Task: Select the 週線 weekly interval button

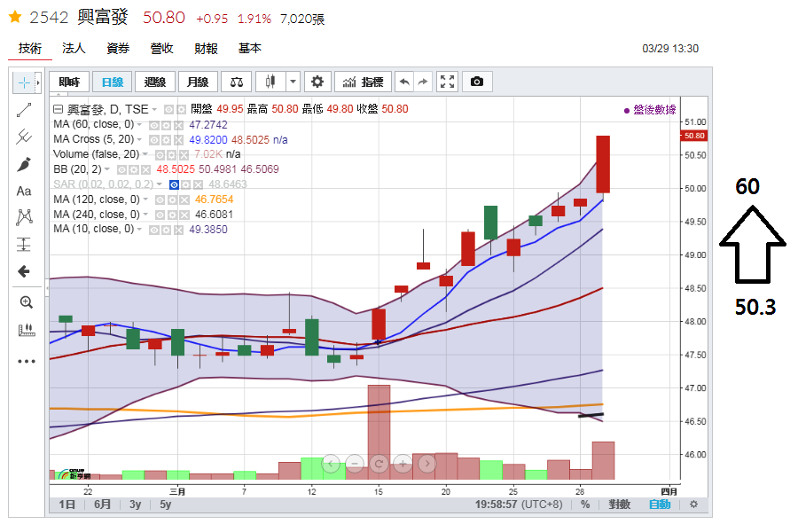Action: [x=155, y=82]
